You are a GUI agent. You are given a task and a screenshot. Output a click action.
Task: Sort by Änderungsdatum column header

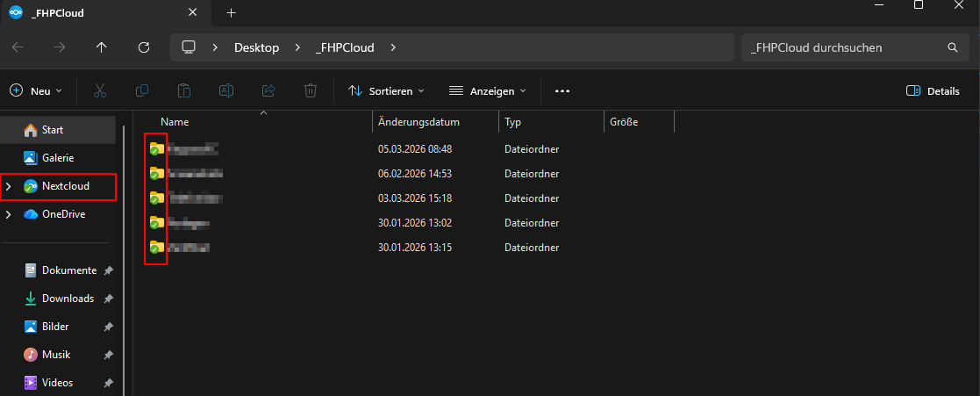418,122
